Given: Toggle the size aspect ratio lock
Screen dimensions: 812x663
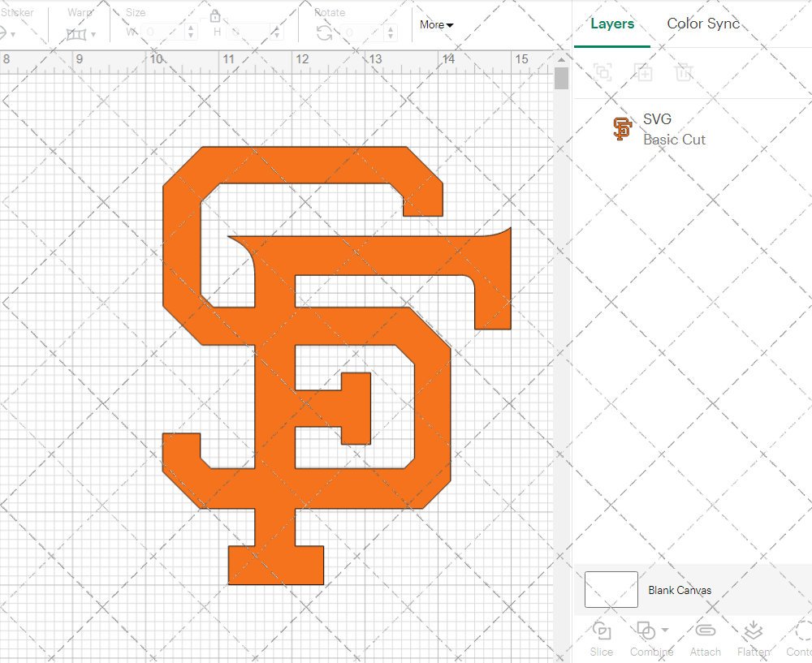Looking at the screenshot, I should tap(215, 16).
